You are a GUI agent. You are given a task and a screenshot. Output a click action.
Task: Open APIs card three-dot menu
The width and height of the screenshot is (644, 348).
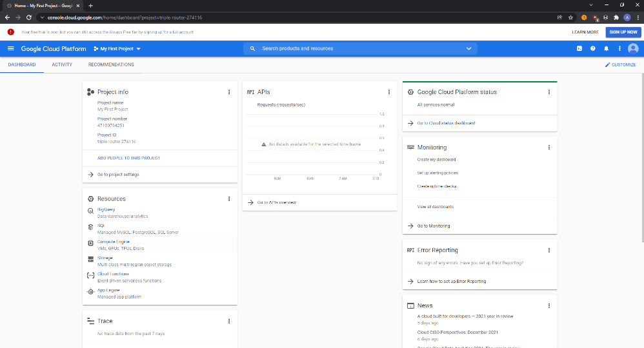point(389,92)
